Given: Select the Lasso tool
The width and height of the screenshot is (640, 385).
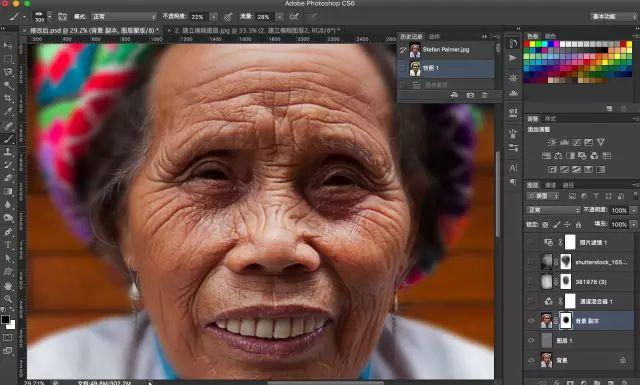Looking at the screenshot, I should pos(8,72).
